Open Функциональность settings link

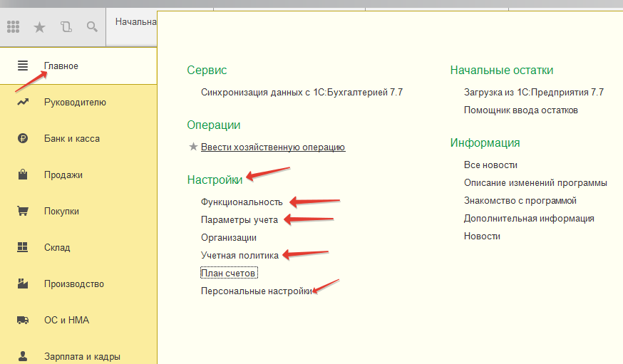pyautogui.click(x=242, y=202)
